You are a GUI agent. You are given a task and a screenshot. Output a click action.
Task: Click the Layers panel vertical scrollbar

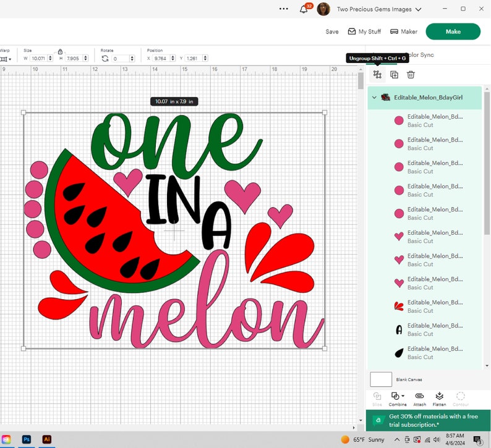[487, 163]
